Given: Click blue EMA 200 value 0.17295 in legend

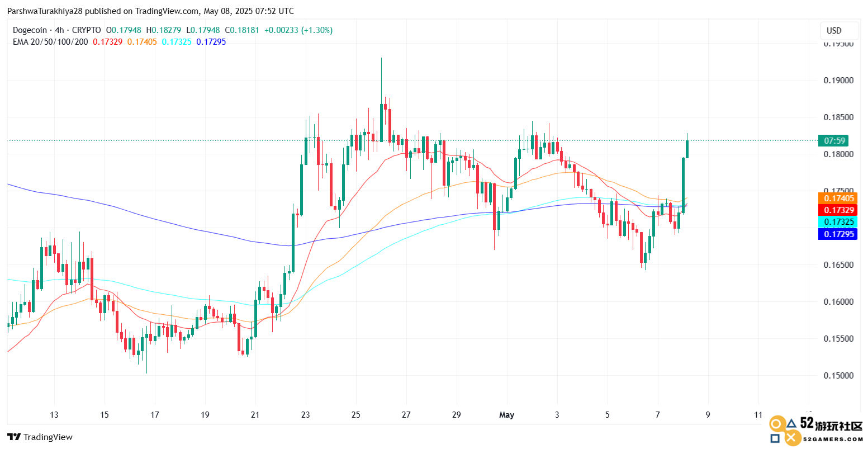Looking at the screenshot, I should pos(211,42).
